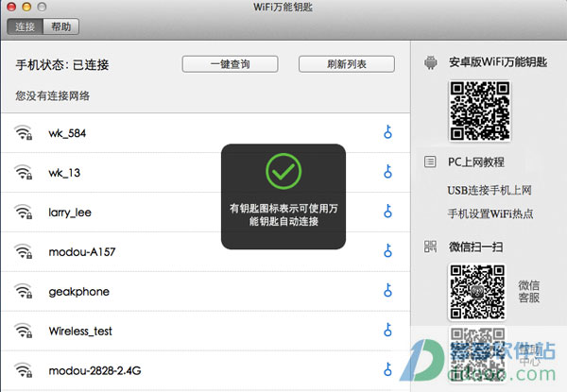Image resolution: width=567 pixels, height=392 pixels.
Task: Click the WiFi signal icon for modou-A157
Action: (x=23, y=251)
